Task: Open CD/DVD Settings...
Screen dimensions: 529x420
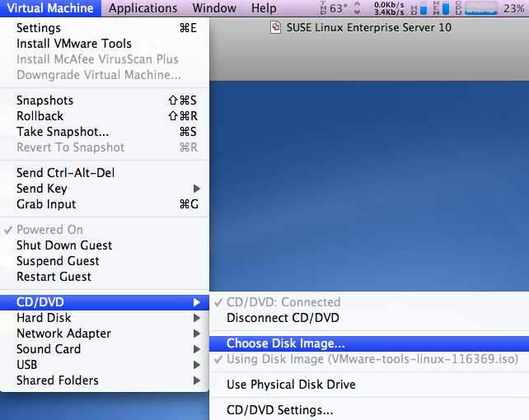Action: [369, 410]
